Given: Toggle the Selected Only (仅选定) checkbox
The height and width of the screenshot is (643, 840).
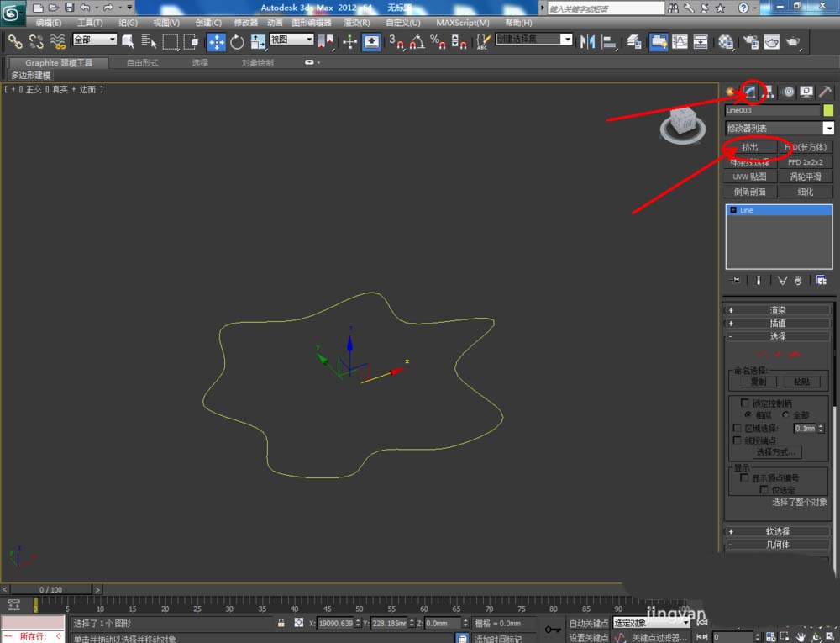Looking at the screenshot, I should [x=764, y=490].
